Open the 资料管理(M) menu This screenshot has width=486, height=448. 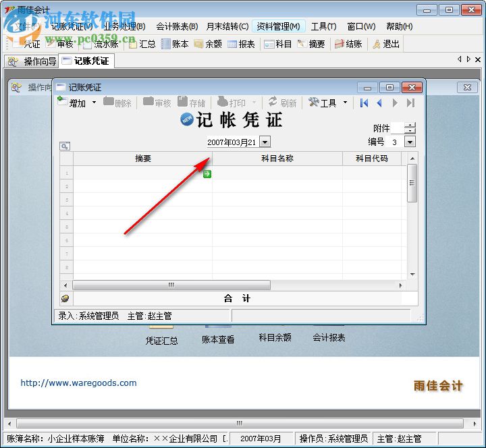point(278,26)
